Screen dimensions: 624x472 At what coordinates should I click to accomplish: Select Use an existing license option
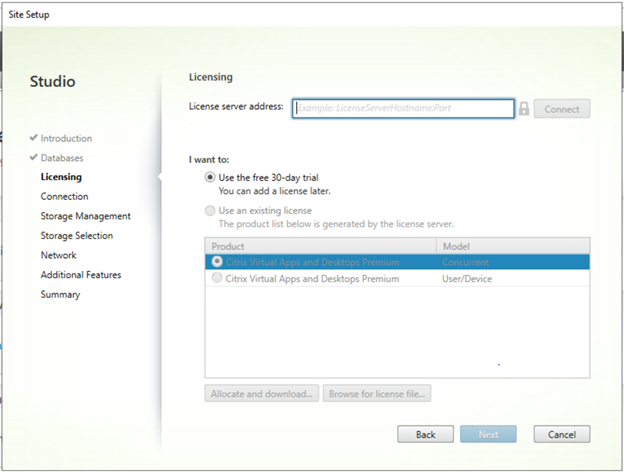(210, 211)
